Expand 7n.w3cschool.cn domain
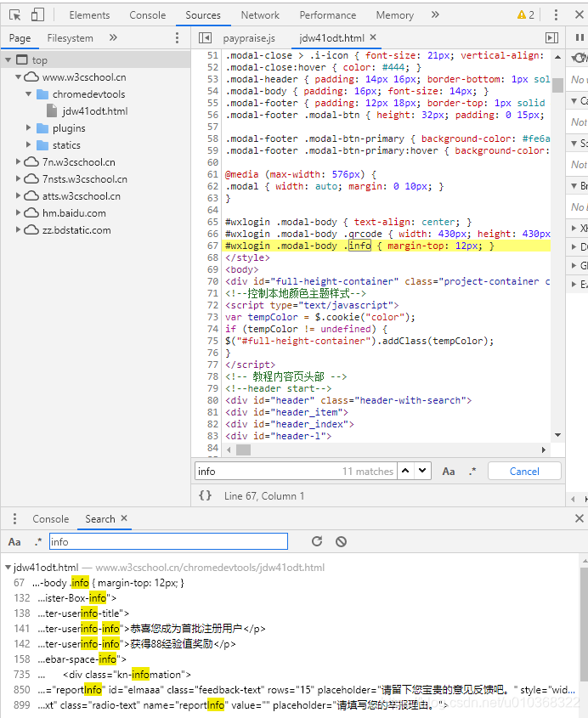Screen dimensions: 588x718 (19, 161)
